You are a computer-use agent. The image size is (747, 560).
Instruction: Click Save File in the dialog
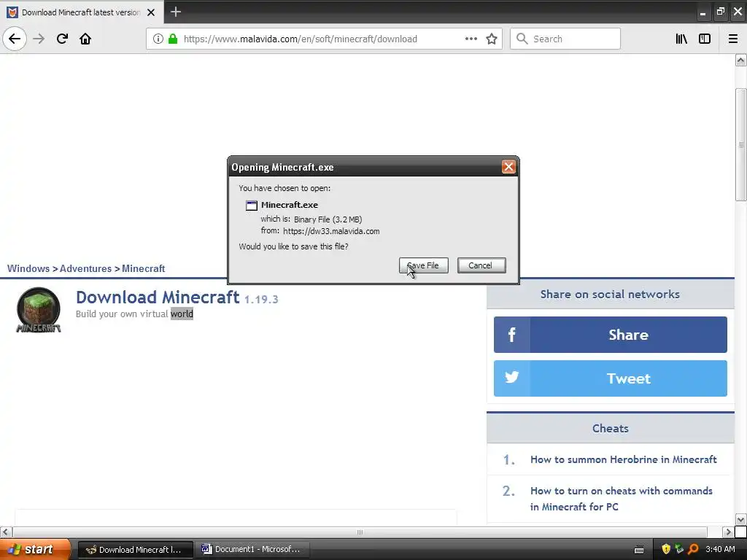[x=424, y=265]
